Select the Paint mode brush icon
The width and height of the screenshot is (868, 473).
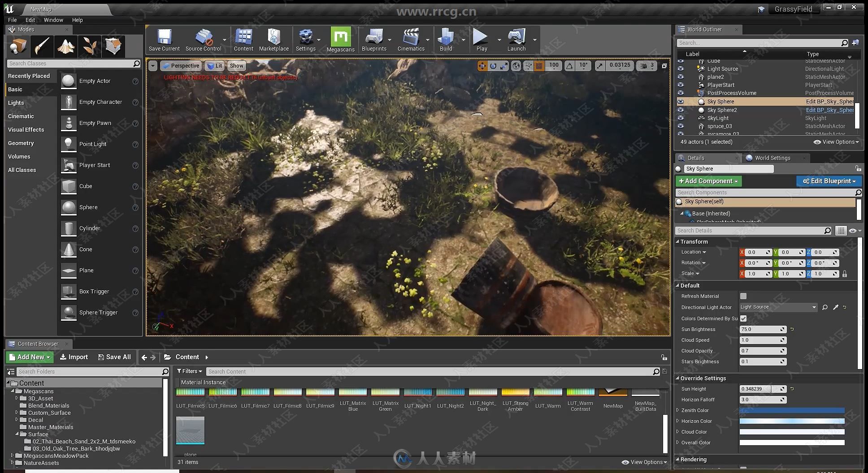tap(42, 46)
